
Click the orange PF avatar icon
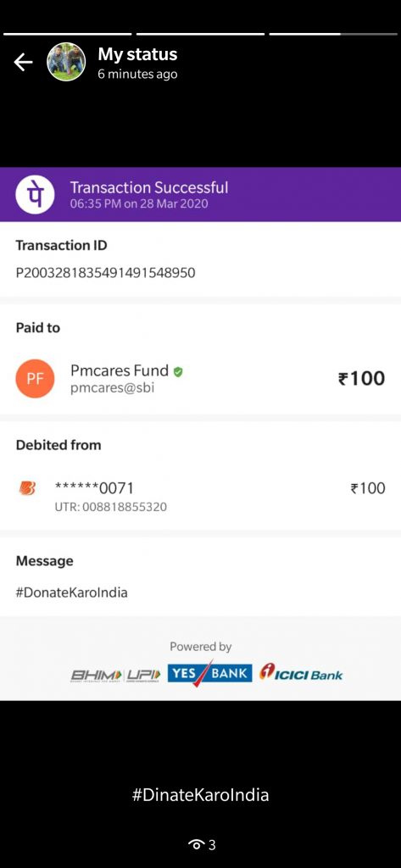[35, 379]
